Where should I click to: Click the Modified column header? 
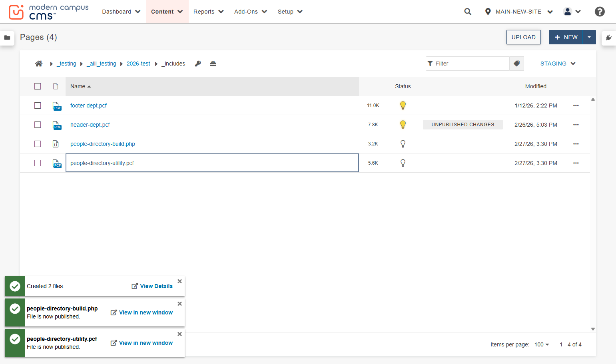point(536,86)
